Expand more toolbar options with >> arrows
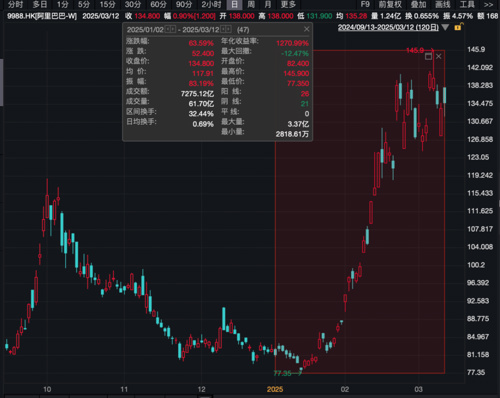Image resolution: width=500 pixels, height=398 pixels. point(488,5)
